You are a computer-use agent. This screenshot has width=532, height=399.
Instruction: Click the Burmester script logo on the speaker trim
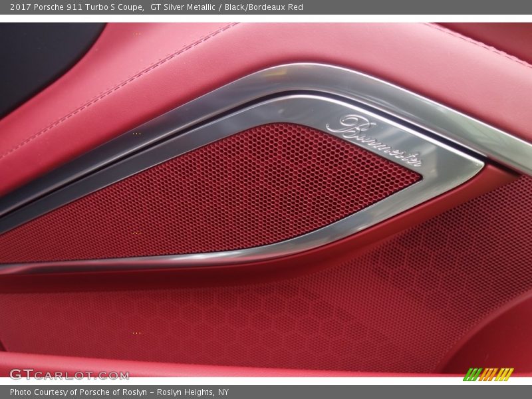pyautogui.click(x=374, y=141)
